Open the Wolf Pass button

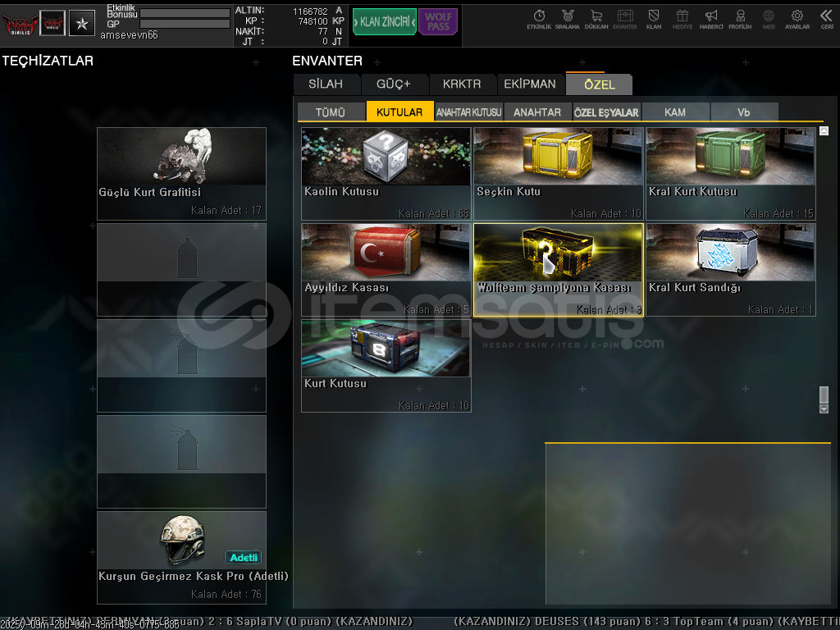click(438, 22)
